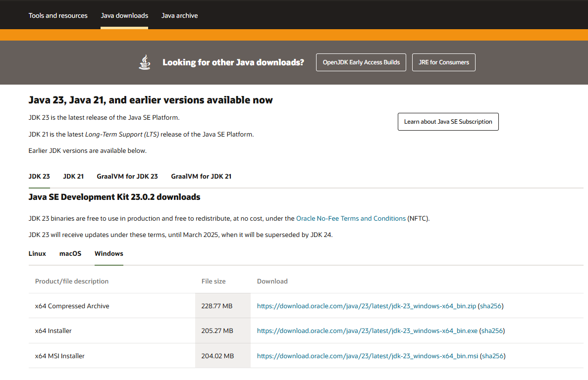Download the windows-x64_bin.zip archive link

click(367, 306)
